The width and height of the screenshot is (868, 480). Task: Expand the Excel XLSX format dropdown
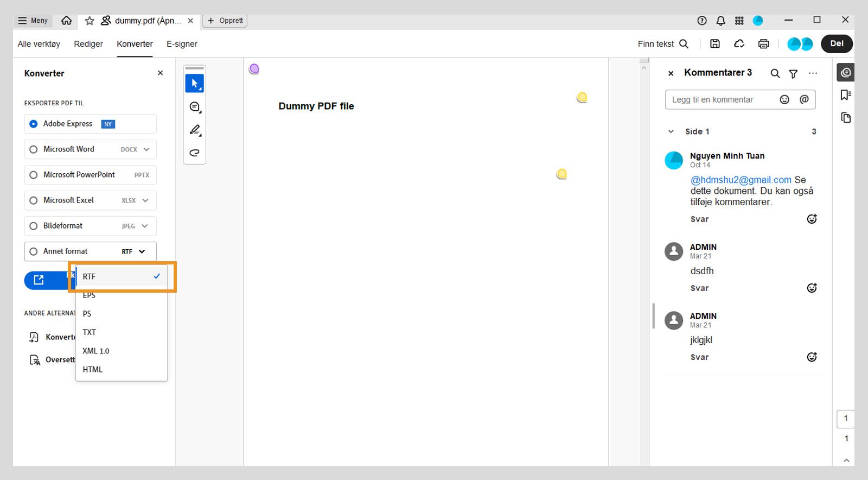145,200
